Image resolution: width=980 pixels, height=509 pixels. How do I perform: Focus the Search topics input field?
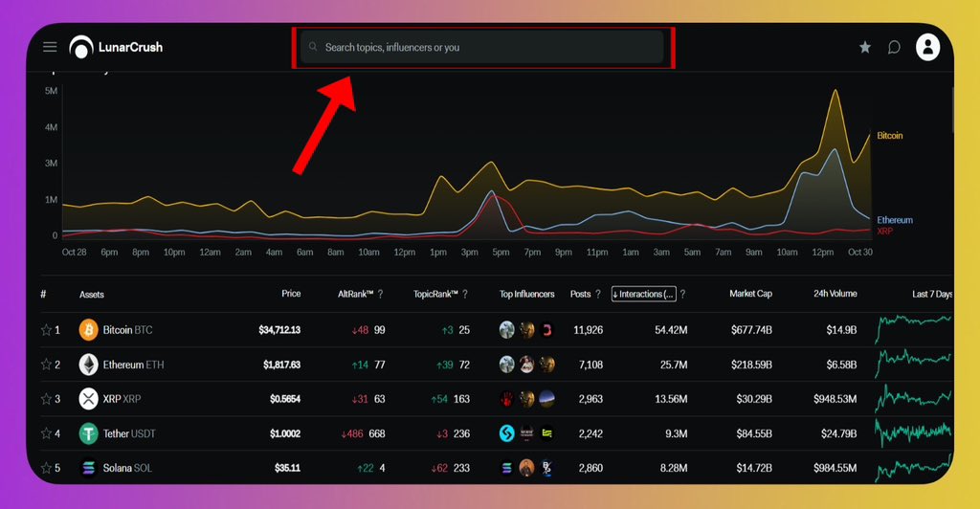[482, 47]
